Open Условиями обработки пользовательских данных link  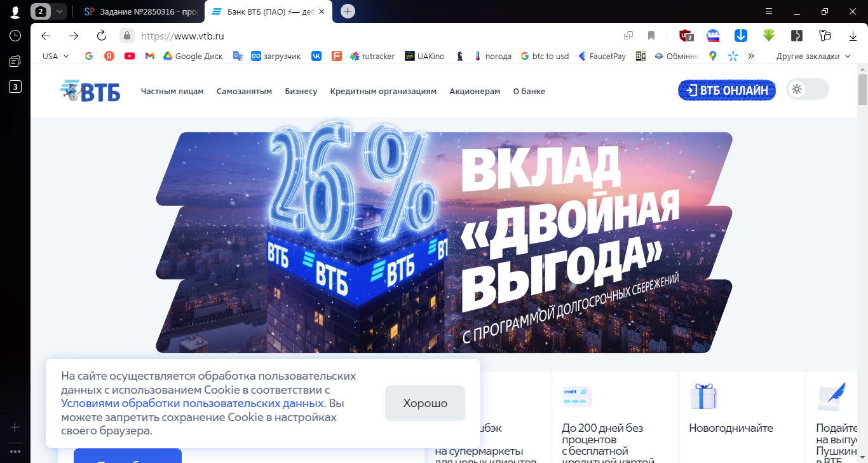193,403
